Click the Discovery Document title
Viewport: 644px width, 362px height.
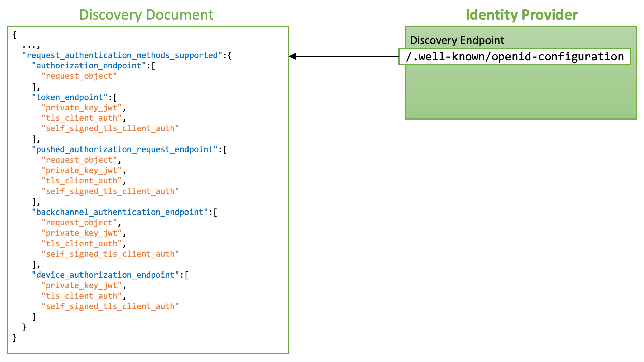coord(146,15)
